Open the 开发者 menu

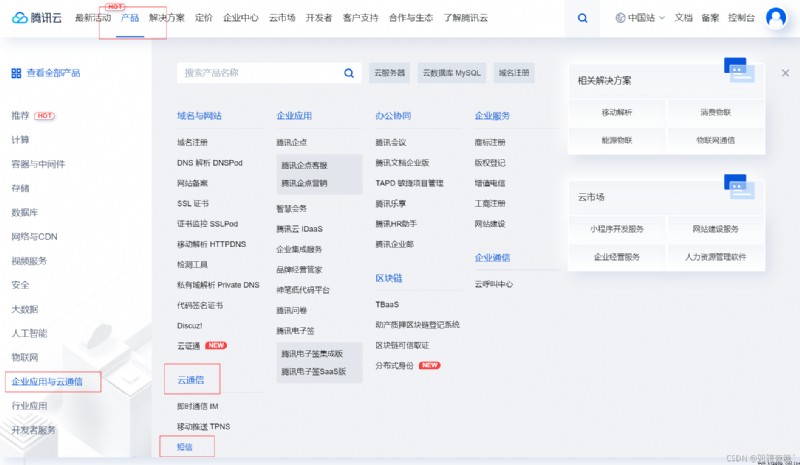click(319, 18)
